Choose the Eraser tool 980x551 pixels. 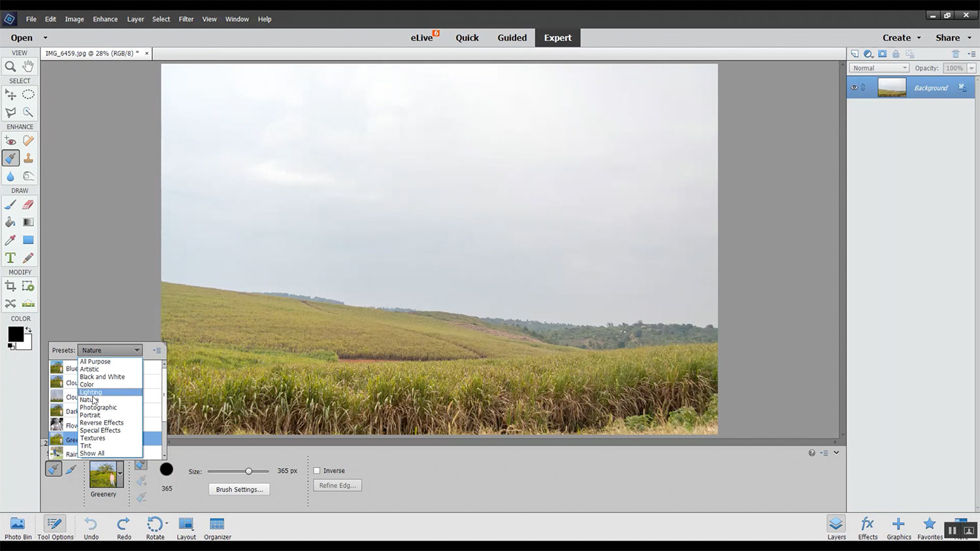(x=28, y=204)
